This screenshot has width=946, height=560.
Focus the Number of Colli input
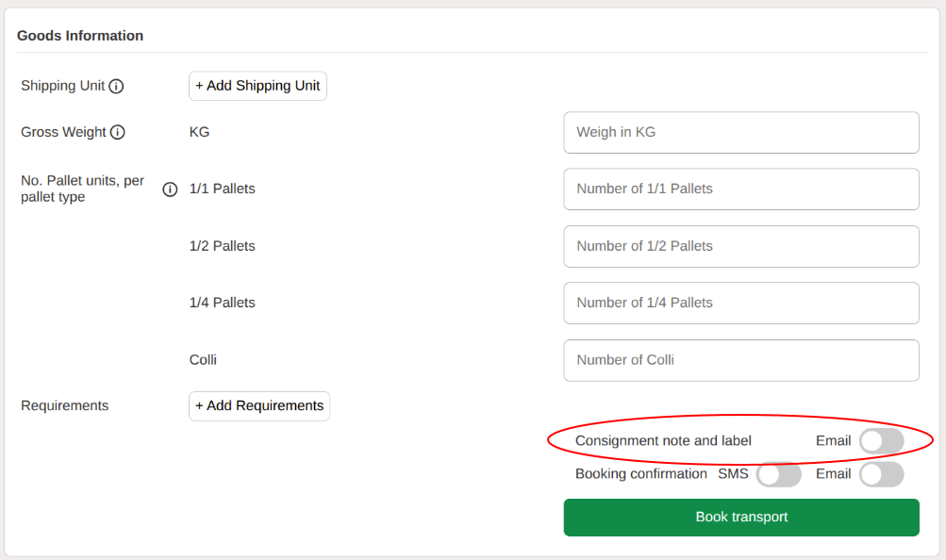741,360
